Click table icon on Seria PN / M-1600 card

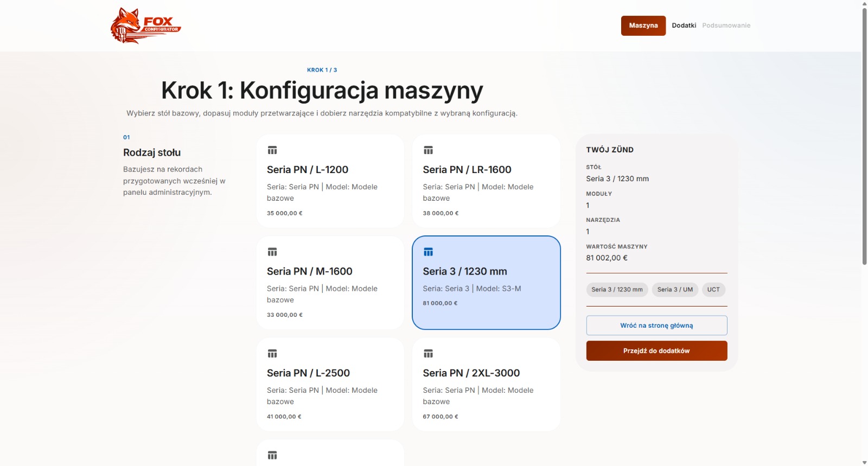pos(272,252)
